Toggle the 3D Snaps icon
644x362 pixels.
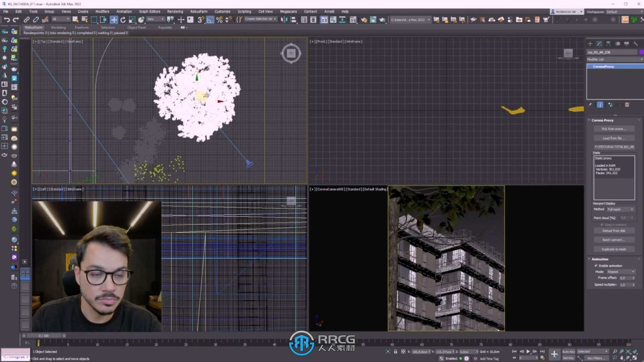click(x=201, y=20)
